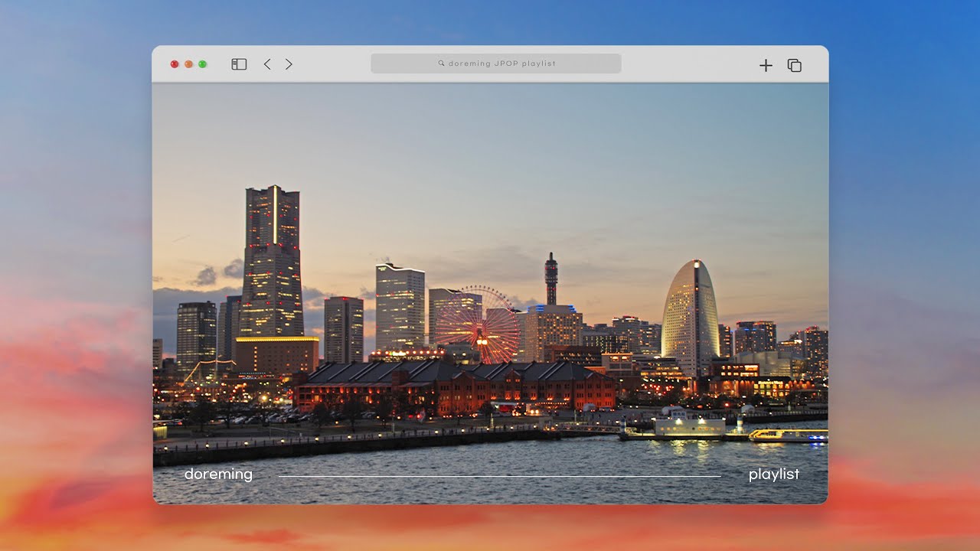Go back with the left chevron
The image size is (980, 551).
[x=267, y=64]
